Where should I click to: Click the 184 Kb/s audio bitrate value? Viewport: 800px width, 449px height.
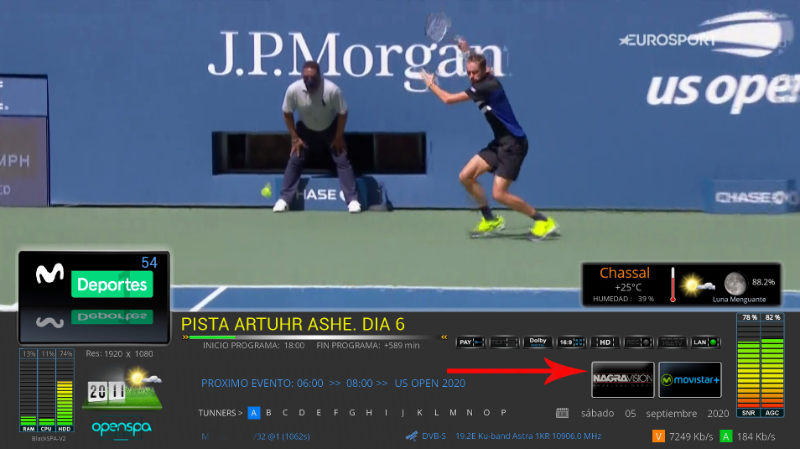[756, 437]
